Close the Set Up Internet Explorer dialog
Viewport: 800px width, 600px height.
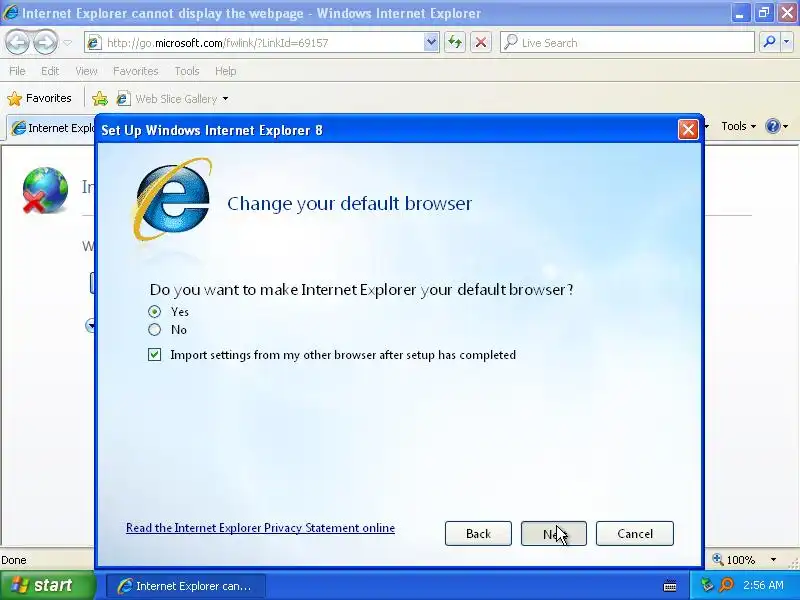point(688,130)
